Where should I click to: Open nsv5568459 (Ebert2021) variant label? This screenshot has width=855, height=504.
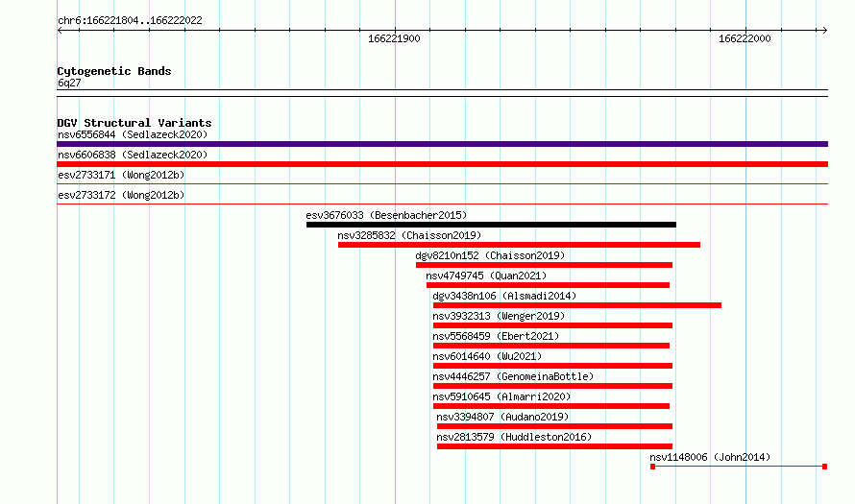click(x=497, y=336)
